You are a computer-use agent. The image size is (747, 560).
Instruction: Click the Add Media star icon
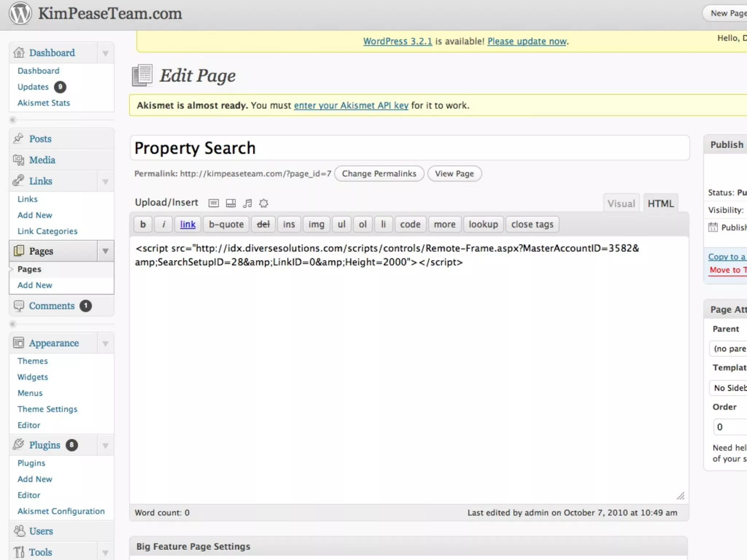tap(264, 203)
